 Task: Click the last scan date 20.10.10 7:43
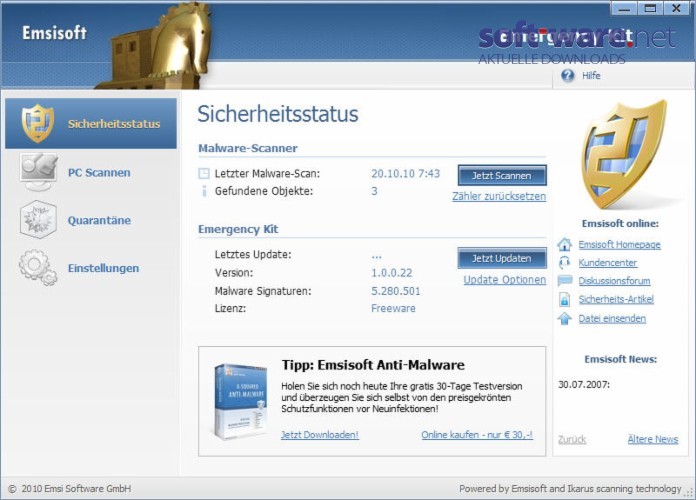[406, 173]
